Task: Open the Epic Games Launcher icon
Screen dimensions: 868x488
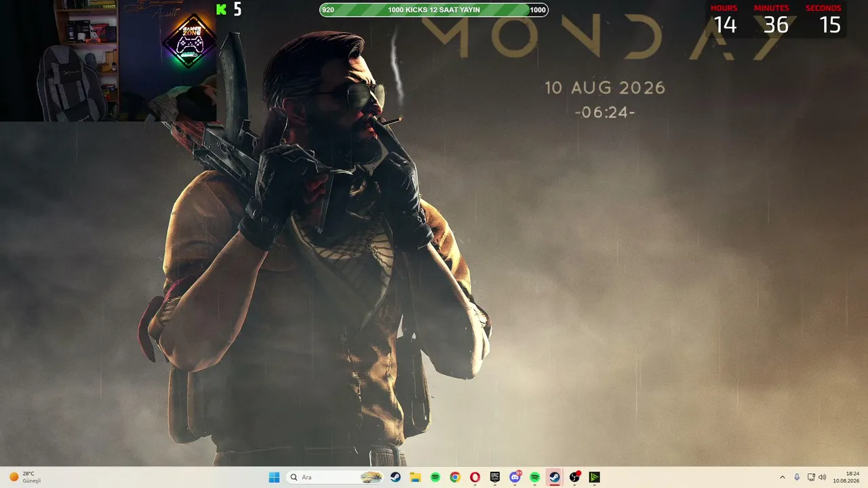Action: (495, 477)
